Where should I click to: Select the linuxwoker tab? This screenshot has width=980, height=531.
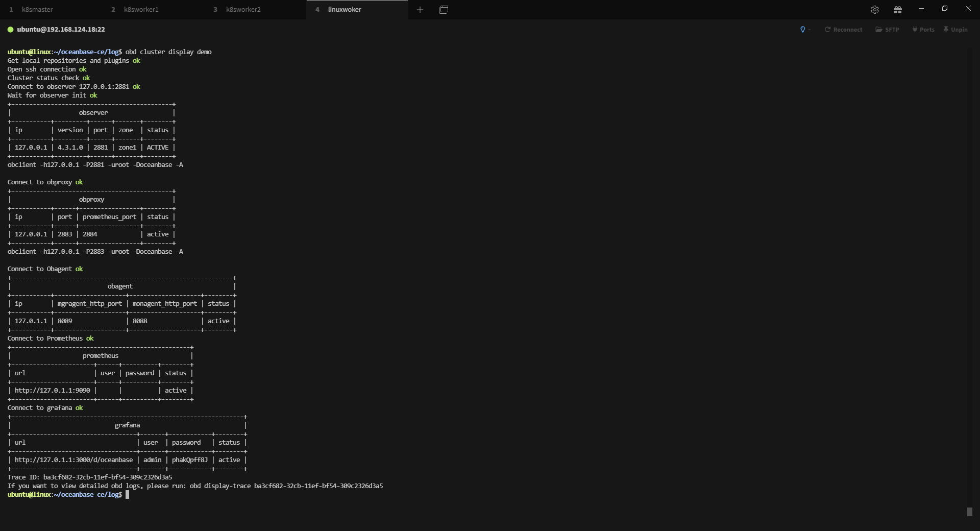point(357,10)
